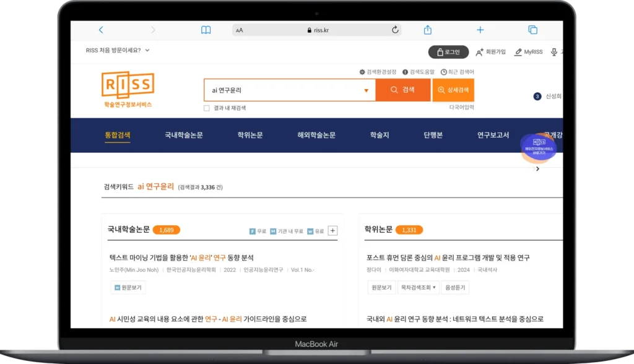Viewport: 634px width, 364px height.
Task: Click the 1,689 count badge
Action: pos(166,230)
